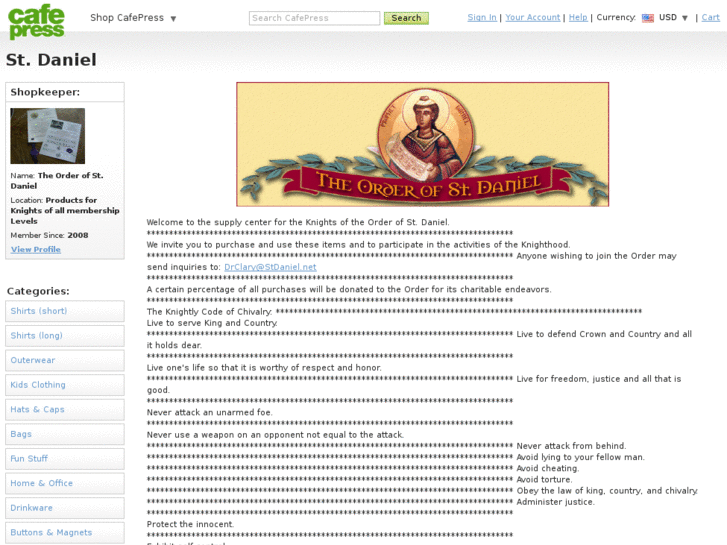
Task: Browse the Kids Clothing category
Action: (65, 385)
